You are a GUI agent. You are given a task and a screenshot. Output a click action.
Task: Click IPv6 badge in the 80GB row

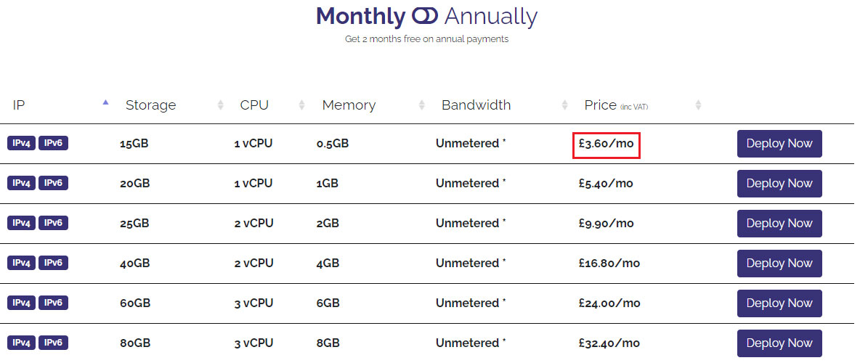click(53, 343)
